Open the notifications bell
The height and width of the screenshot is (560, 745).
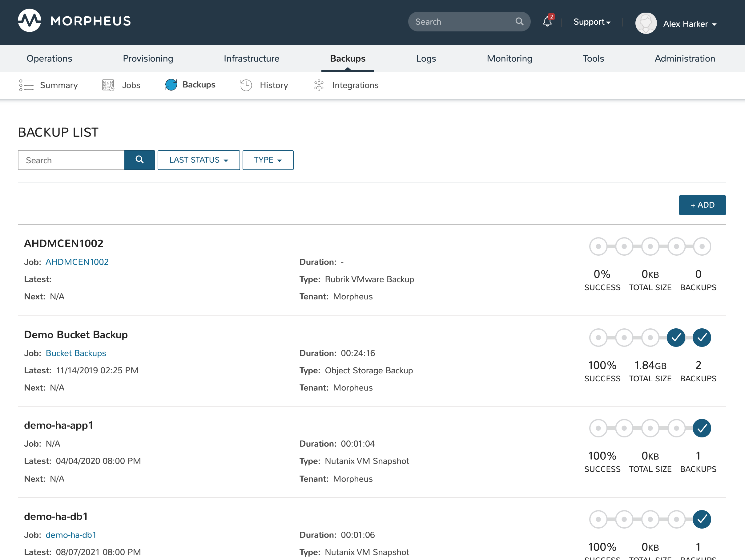pyautogui.click(x=547, y=22)
